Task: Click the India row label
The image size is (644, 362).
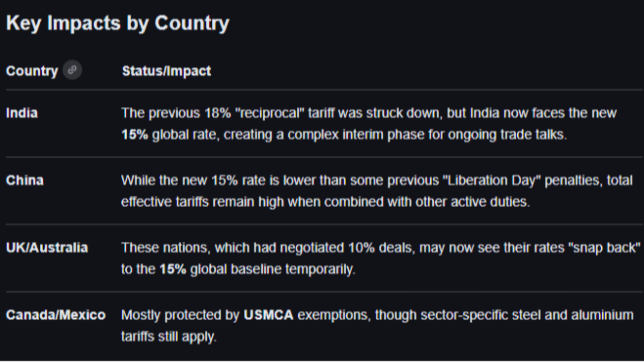Action: coord(22,113)
